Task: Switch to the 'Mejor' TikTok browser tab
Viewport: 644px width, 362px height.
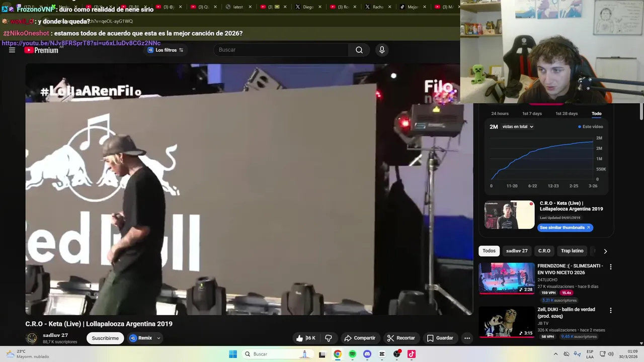Action: (x=413, y=7)
